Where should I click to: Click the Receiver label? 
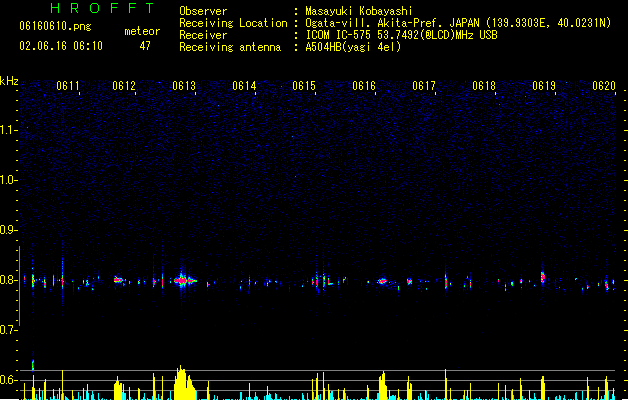pyautogui.click(x=203, y=35)
